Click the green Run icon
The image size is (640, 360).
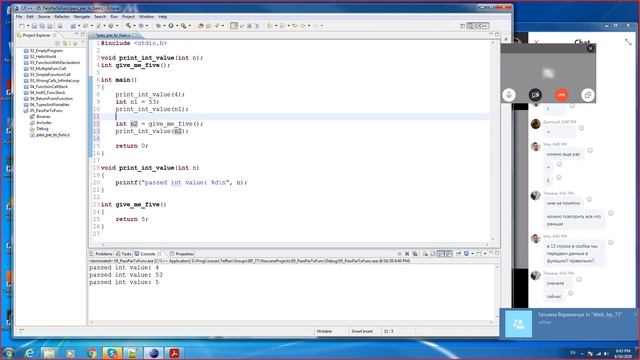[171, 26]
